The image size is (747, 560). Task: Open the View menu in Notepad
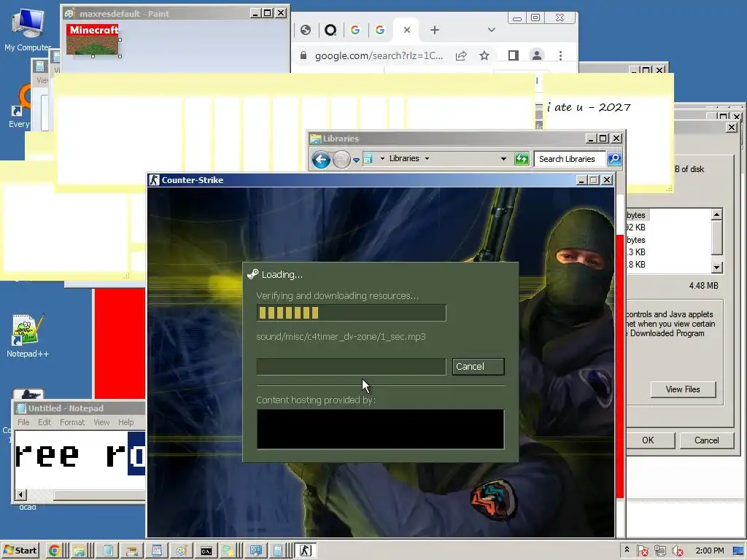[x=101, y=422]
